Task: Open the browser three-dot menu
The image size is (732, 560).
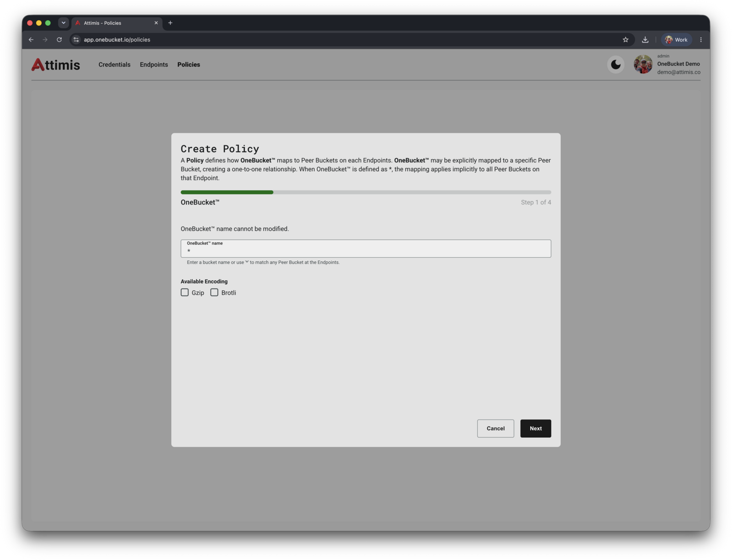Action: 701,40
